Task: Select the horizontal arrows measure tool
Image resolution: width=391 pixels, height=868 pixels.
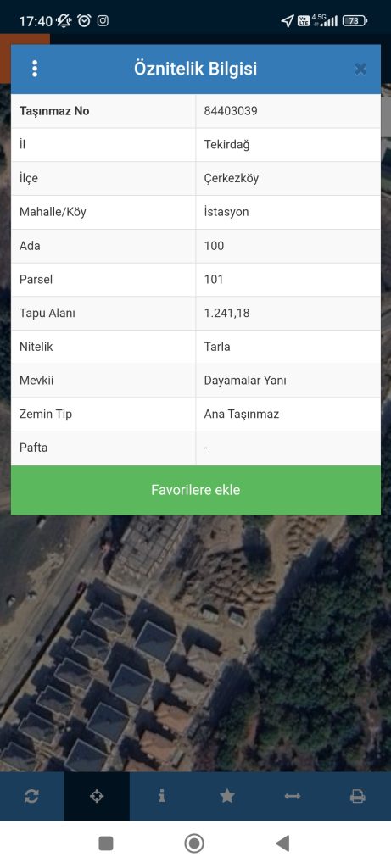Action: point(293,796)
